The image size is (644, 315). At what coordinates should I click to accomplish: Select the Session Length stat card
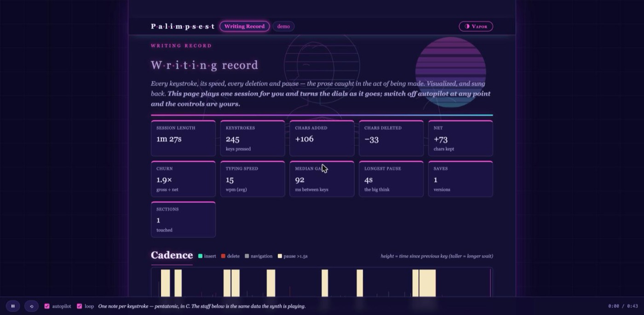(x=183, y=138)
